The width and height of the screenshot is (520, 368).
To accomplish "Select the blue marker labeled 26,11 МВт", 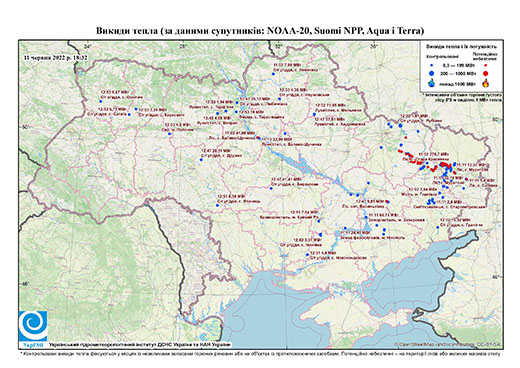I will pos(201,160).
